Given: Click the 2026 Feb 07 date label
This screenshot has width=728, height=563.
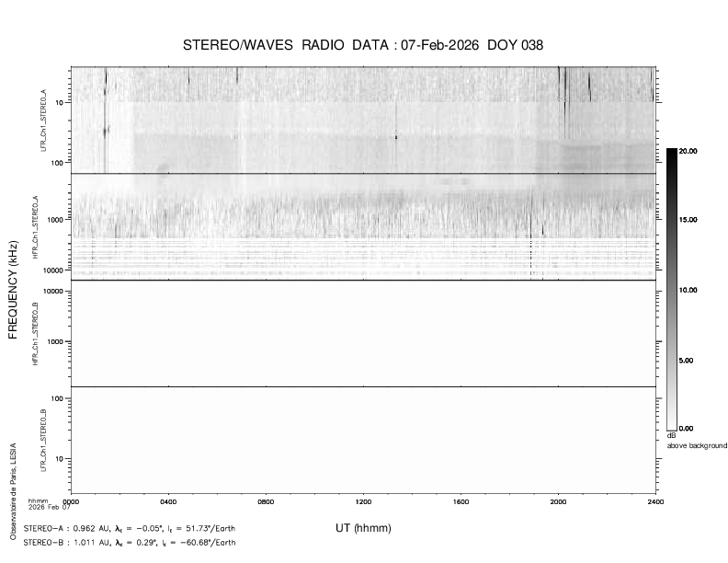Looking at the screenshot, I should point(50,507).
